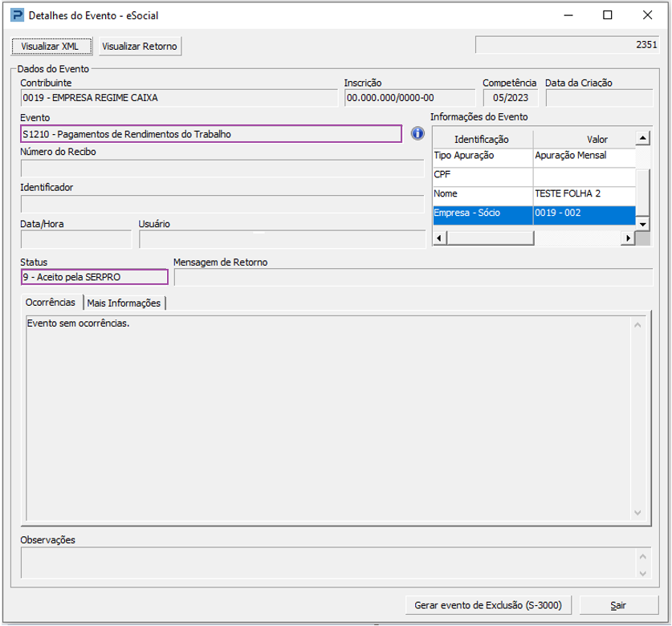The width and height of the screenshot is (672, 626).
Task: Click the Sair button
Action: coord(618,605)
